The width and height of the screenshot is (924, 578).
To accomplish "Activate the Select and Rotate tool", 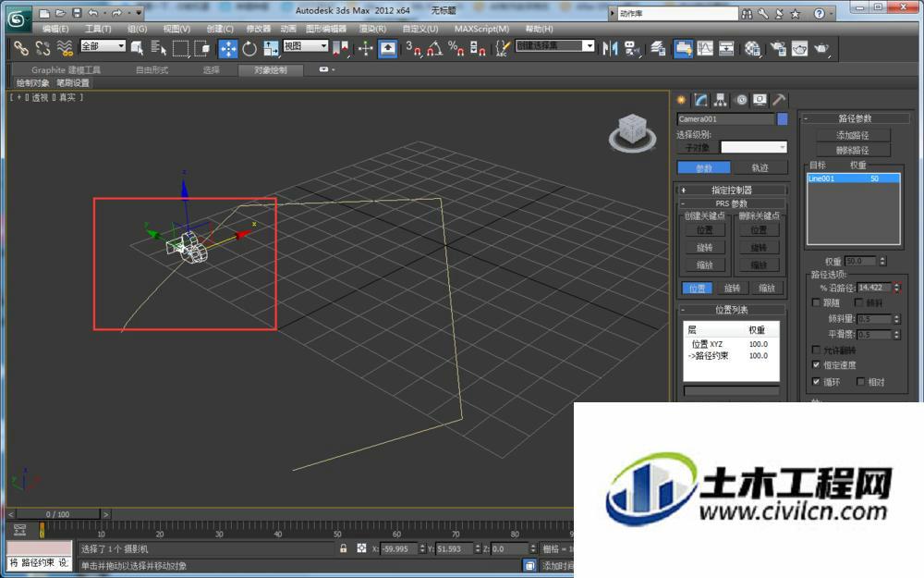I will 249,48.
